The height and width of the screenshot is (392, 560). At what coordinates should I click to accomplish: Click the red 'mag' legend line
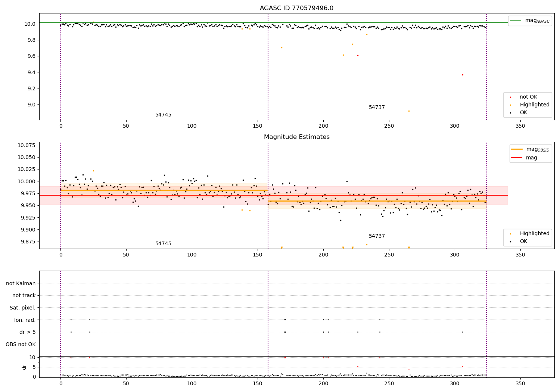point(517,158)
